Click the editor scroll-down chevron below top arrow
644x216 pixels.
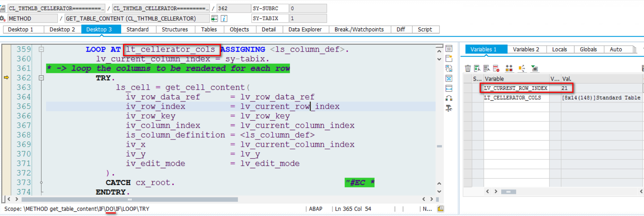(439, 59)
